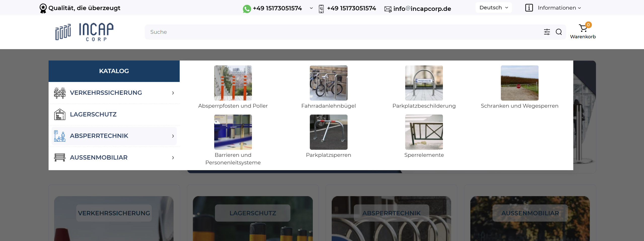Click the Lagerschutz warehouse icon
This screenshot has width=644, height=241.
[x=60, y=114]
